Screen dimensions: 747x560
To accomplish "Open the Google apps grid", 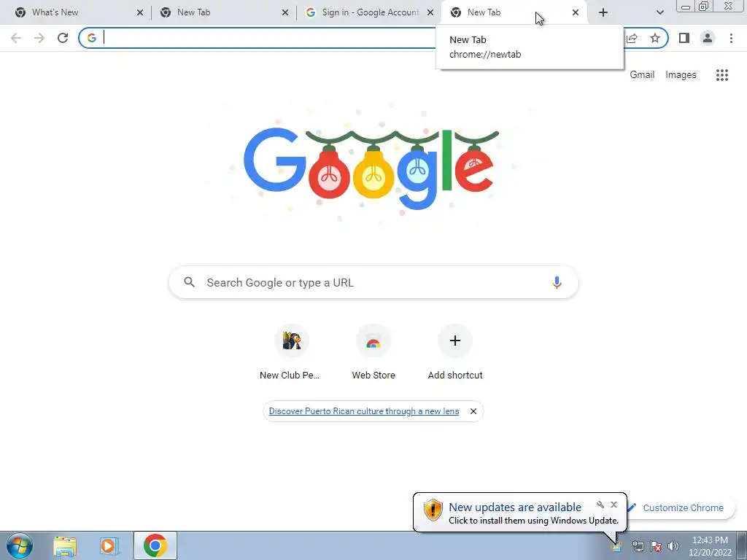I will point(721,75).
